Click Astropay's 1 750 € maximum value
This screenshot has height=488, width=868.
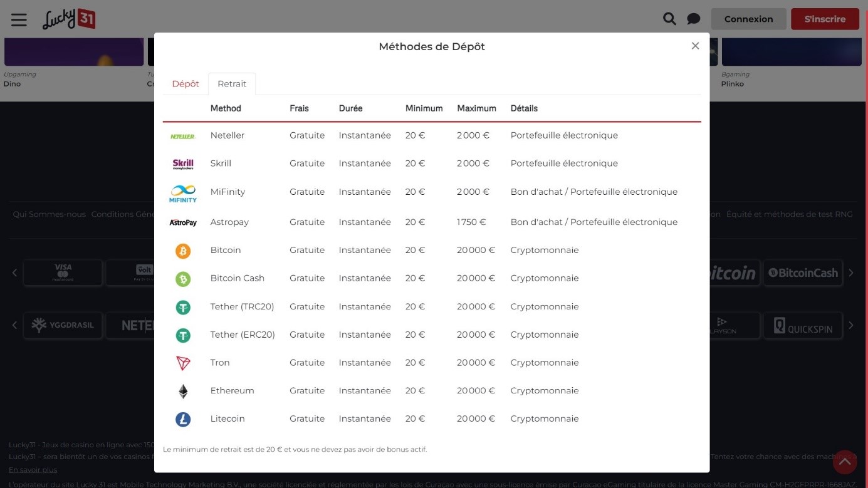(x=471, y=222)
